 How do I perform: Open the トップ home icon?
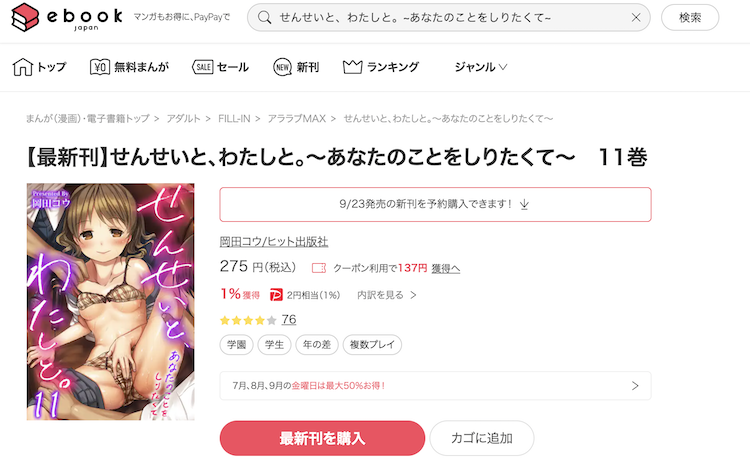click(22, 67)
